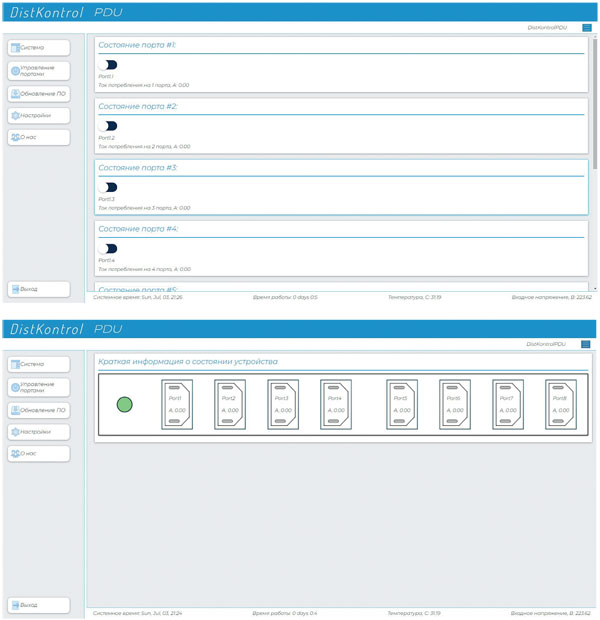Click the port 3 current consumption text
The width and height of the screenshot is (600, 620).
[144, 208]
